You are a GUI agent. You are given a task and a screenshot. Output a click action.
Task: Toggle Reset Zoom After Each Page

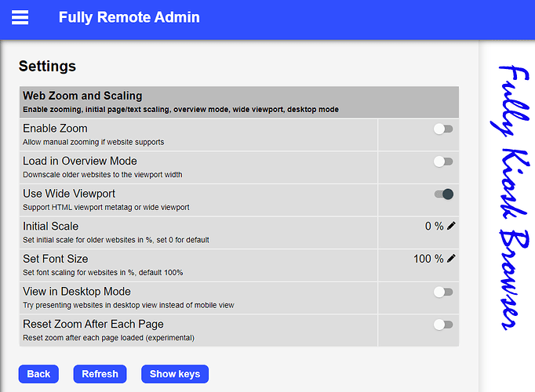click(x=443, y=325)
